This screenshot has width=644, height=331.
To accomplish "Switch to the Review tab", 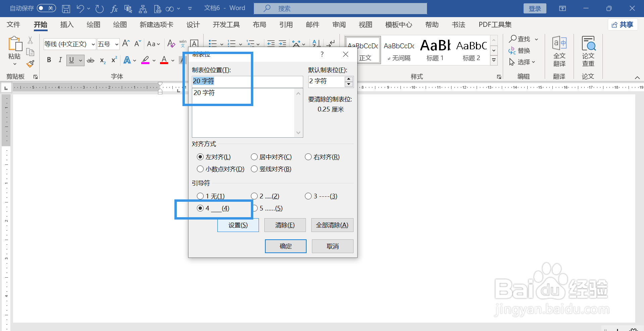I will (x=339, y=25).
